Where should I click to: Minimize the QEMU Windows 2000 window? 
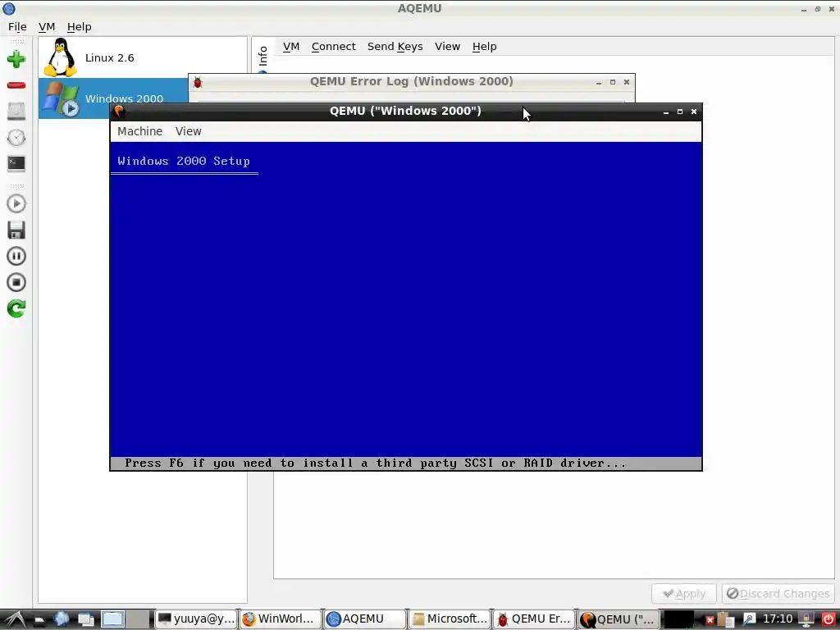[666, 112]
